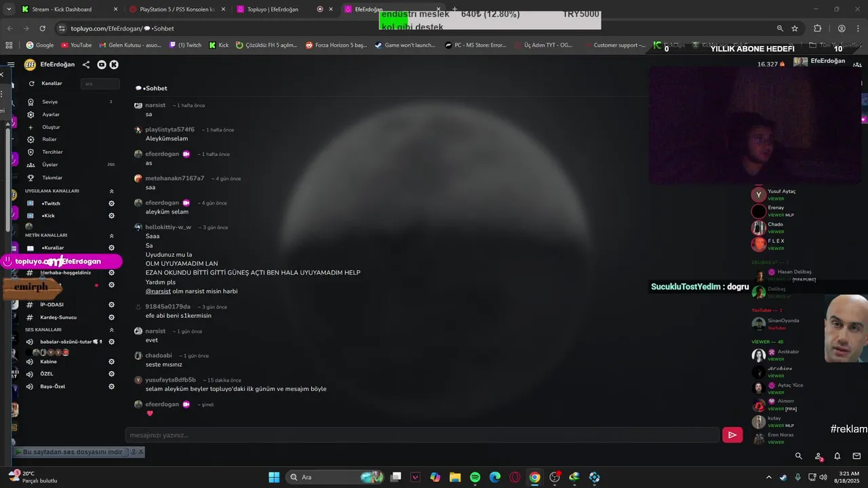Open the notifications bell icon
This screenshot has width=868, height=488.
[x=837, y=456]
